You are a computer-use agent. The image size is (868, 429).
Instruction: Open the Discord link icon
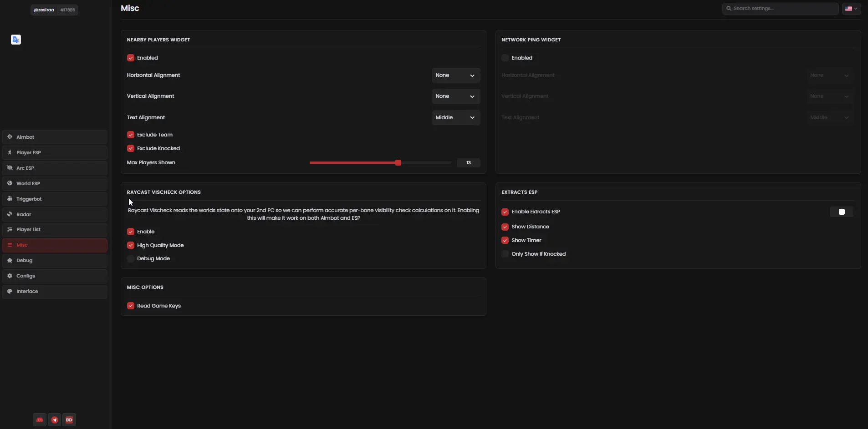tap(40, 420)
